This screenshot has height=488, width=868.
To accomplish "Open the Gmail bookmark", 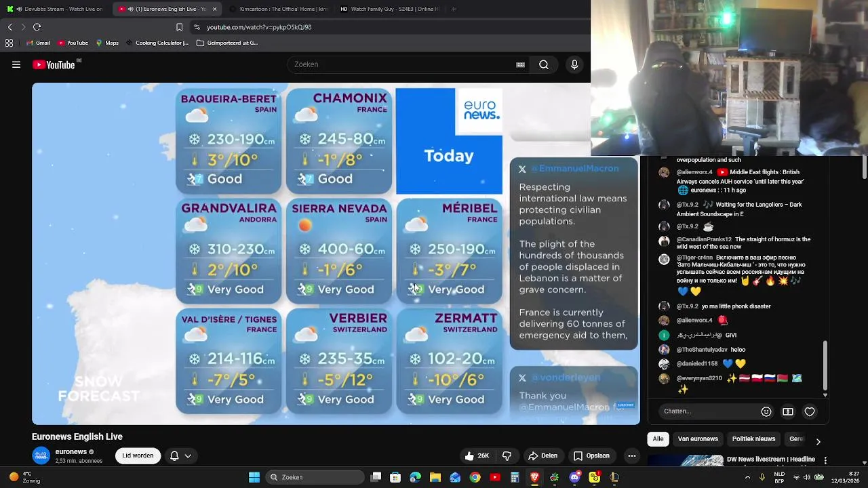I will [x=38, y=43].
